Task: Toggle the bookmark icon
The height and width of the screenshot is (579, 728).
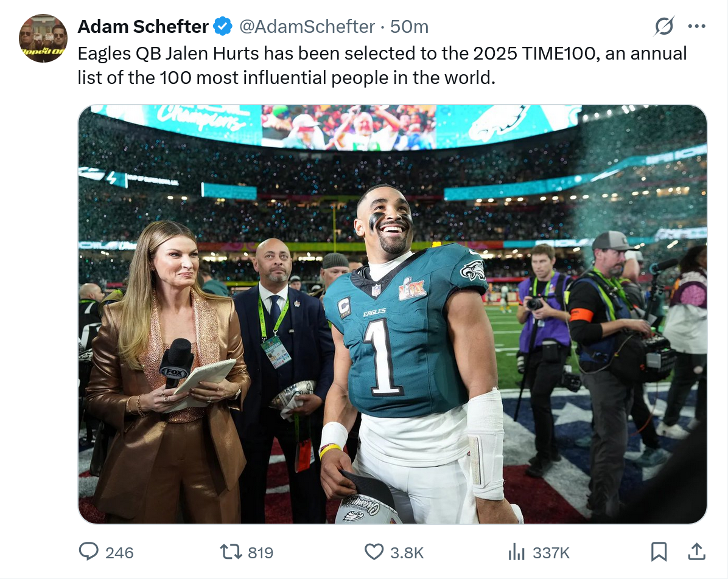Action: [x=659, y=552]
